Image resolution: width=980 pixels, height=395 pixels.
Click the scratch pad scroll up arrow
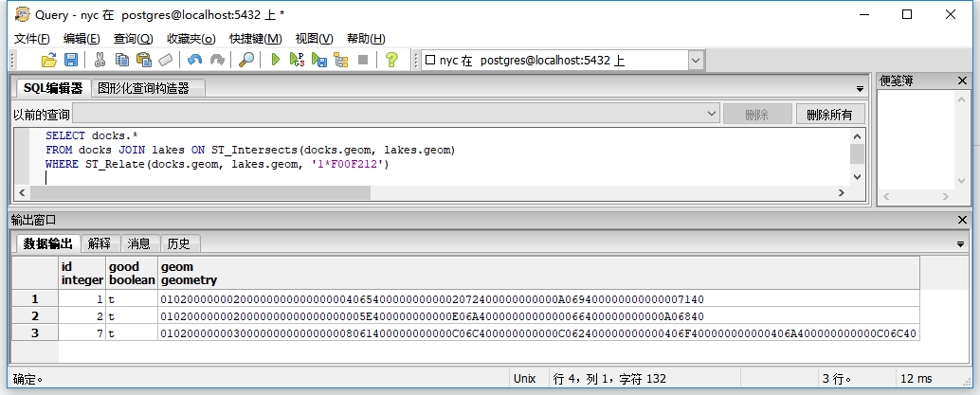962,99
